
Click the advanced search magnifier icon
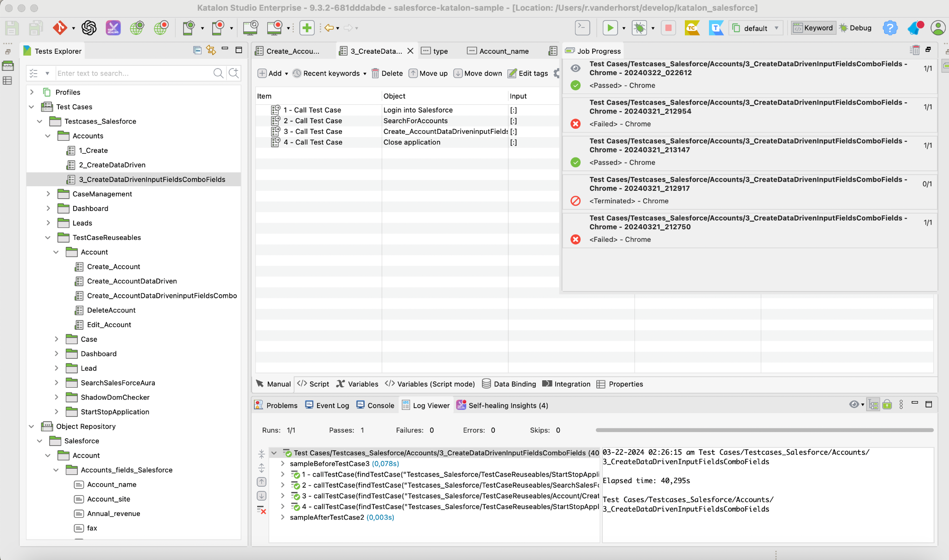[234, 73]
